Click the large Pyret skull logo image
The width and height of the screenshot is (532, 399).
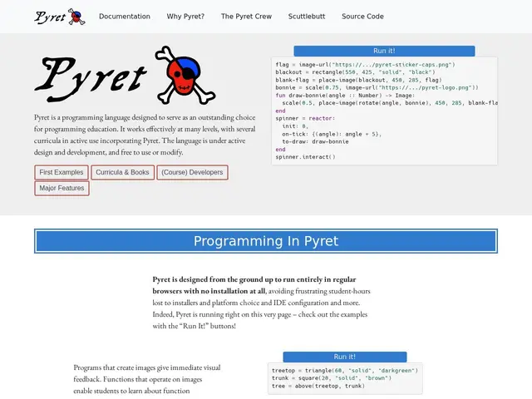[x=185, y=75]
